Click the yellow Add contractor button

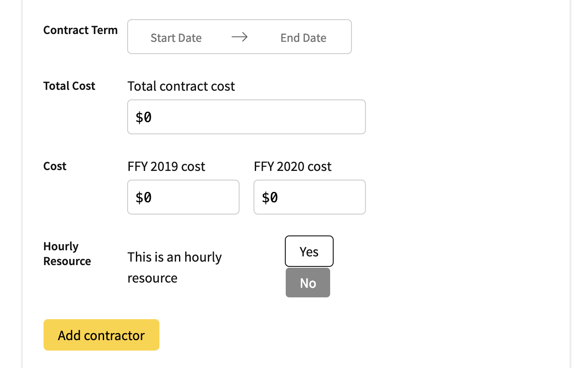tap(101, 335)
